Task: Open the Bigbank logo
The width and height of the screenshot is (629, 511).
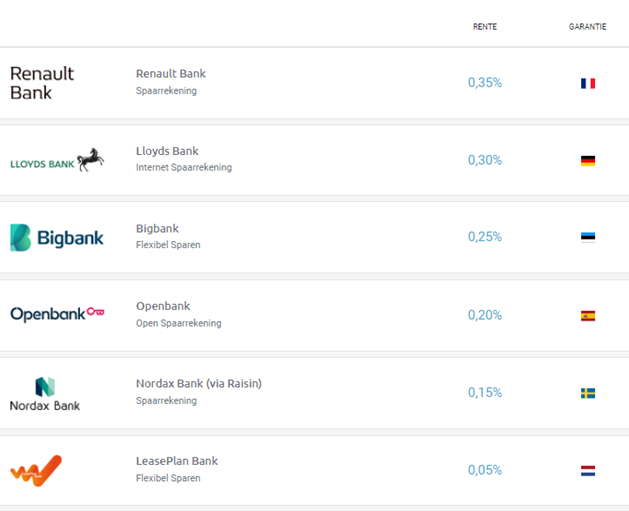Action: (57, 237)
